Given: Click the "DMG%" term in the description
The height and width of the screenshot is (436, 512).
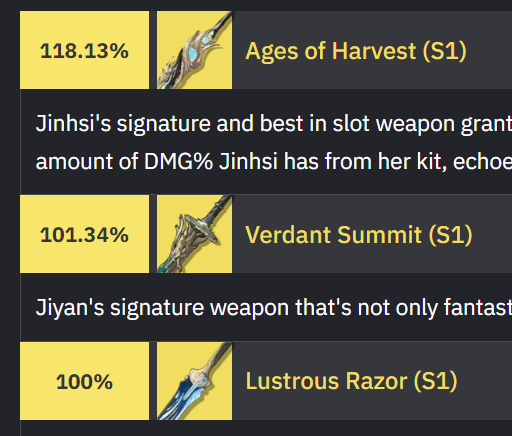Looking at the screenshot, I should coord(178,161).
